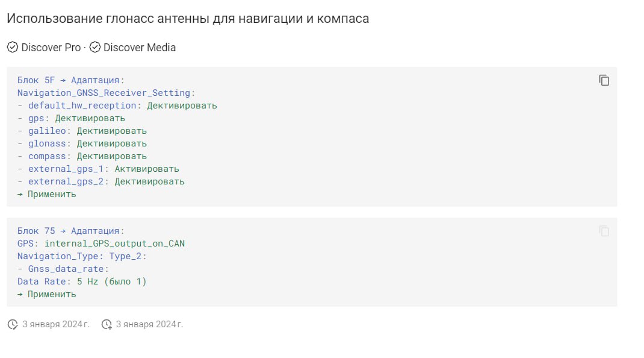Click the глонасс антенны article title
Image resolution: width=644 pixels, height=358 pixels.
(188, 19)
